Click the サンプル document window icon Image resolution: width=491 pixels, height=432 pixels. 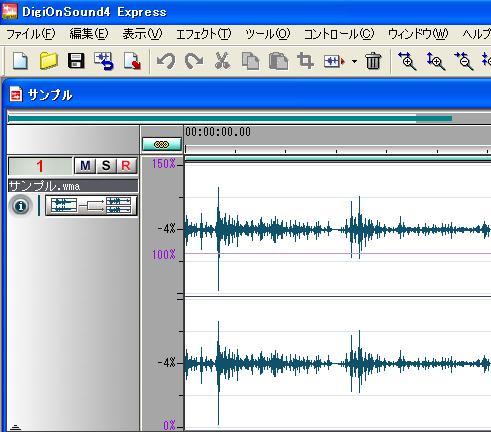click(16, 95)
